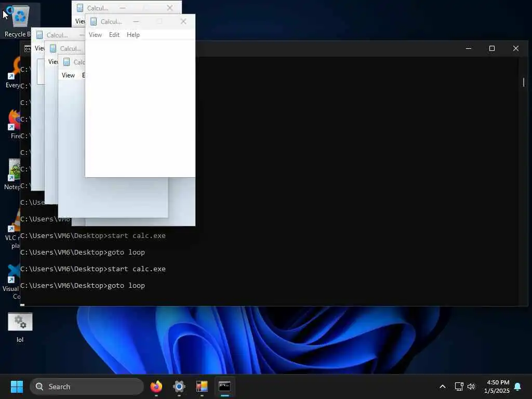Show hidden system tray icons

pos(443,387)
